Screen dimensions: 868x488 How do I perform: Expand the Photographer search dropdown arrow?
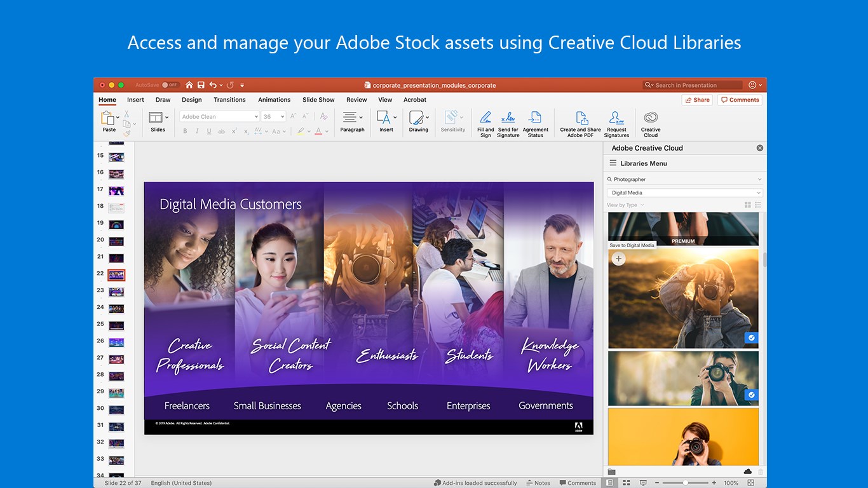(x=759, y=180)
